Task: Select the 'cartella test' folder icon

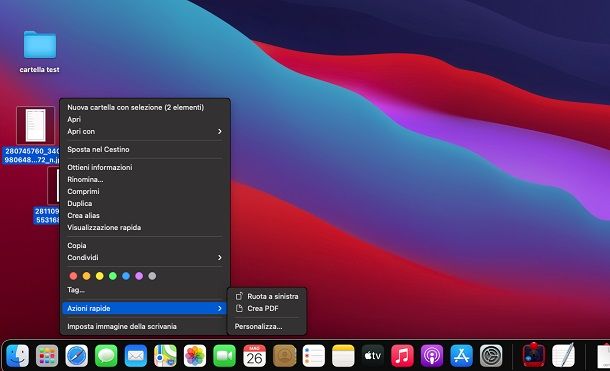Action: (x=40, y=45)
